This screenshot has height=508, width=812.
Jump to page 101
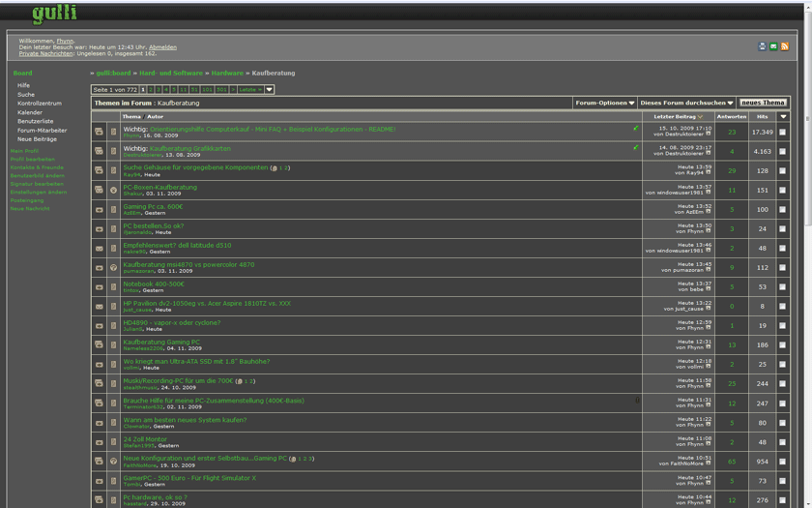[207, 90]
